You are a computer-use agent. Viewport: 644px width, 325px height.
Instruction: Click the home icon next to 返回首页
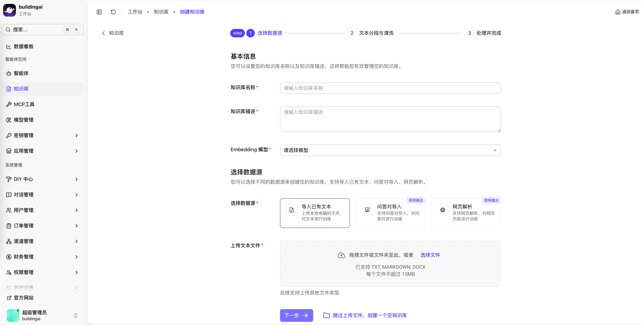click(x=618, y=12)
